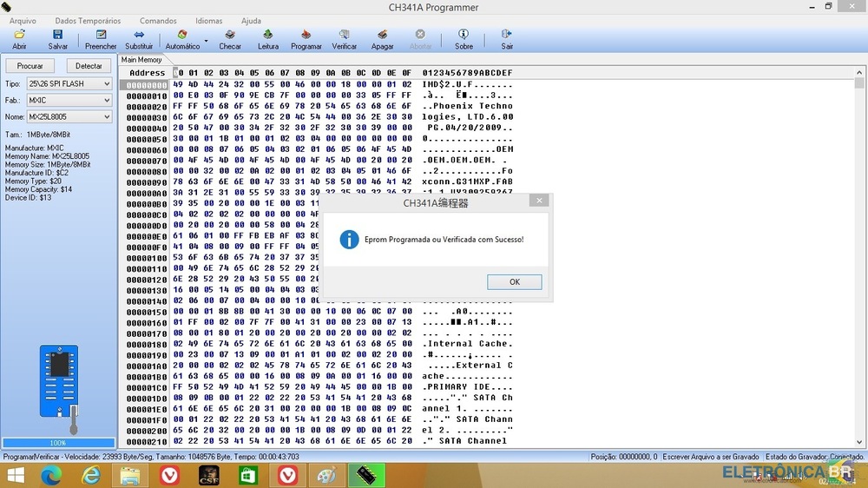Screen dimensions: 868x488
Task: Open the Comandos menu
Action: pos(158,21)
